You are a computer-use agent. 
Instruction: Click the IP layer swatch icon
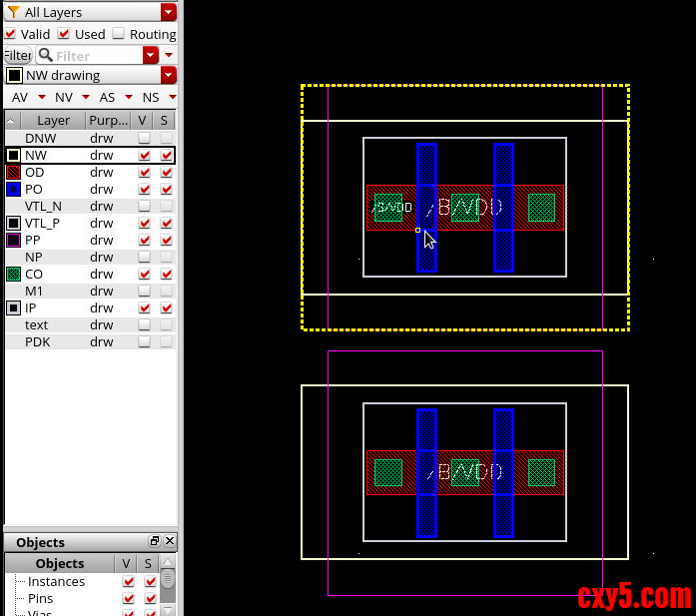13,308
